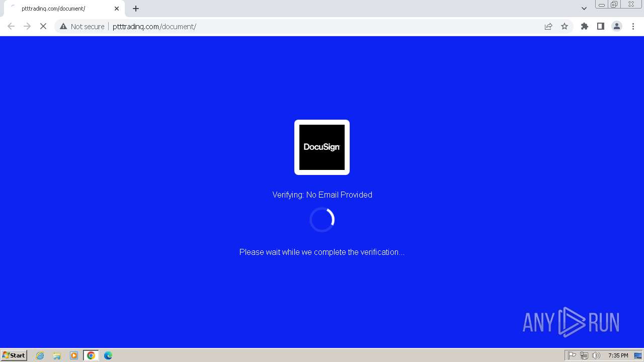644x362 pixels.
Task: Close the ptttradinq.com tab
Action: click(117, 9)
